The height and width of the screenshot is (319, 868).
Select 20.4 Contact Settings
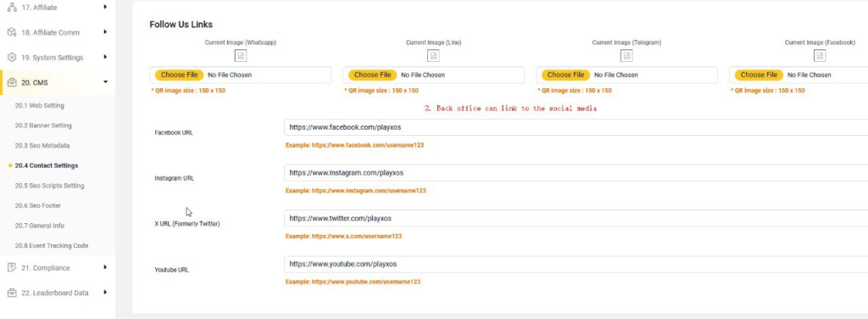(x=47, y=165)
